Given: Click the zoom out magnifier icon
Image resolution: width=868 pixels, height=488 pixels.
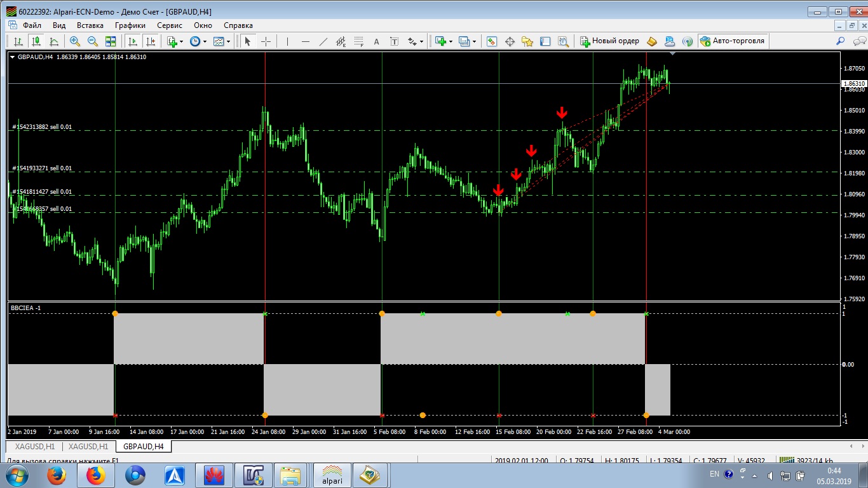Looking at the screenshot, I should pos(93,41).
